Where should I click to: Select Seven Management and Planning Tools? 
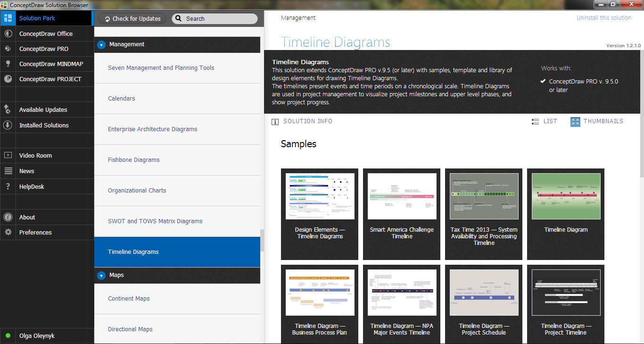pyautogui.click(x=177, y=68)
